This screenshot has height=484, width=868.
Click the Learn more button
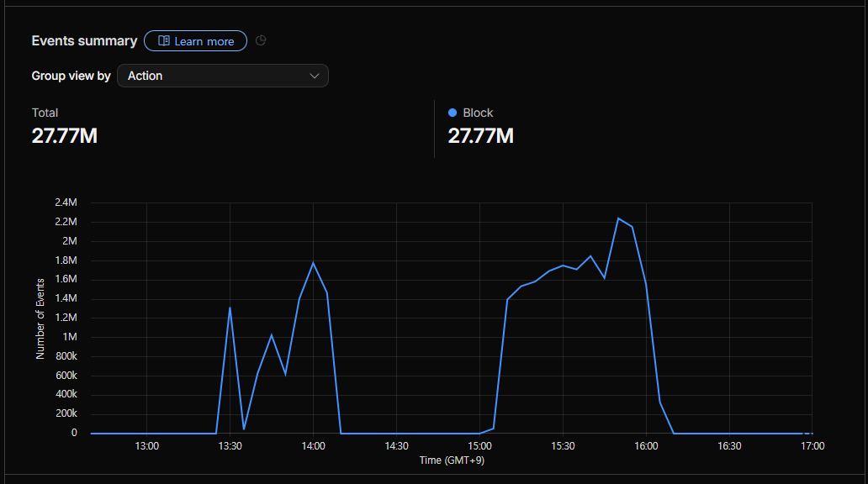[x=195, y=41]
